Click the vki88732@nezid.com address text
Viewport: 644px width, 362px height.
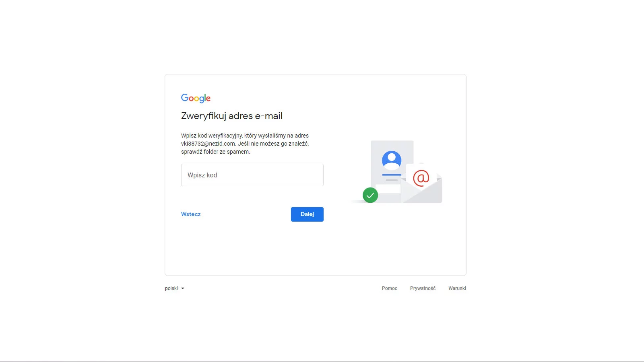(x=208, y=144)
